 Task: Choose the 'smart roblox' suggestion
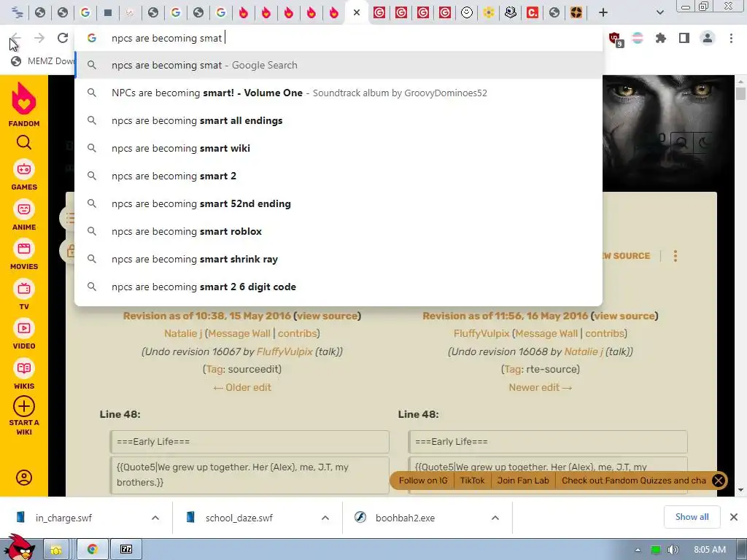coord(338,231)
